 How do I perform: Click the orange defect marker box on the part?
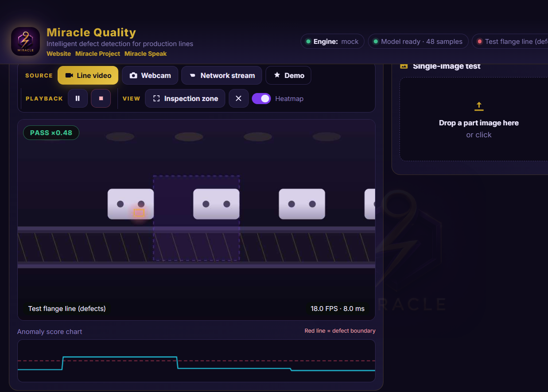coord(139,213)
